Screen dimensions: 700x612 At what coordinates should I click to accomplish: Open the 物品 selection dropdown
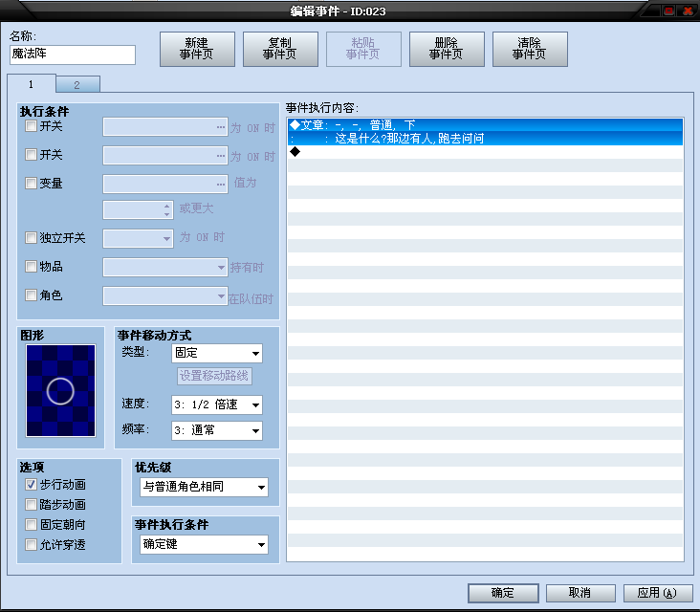[x=165, y=268]
